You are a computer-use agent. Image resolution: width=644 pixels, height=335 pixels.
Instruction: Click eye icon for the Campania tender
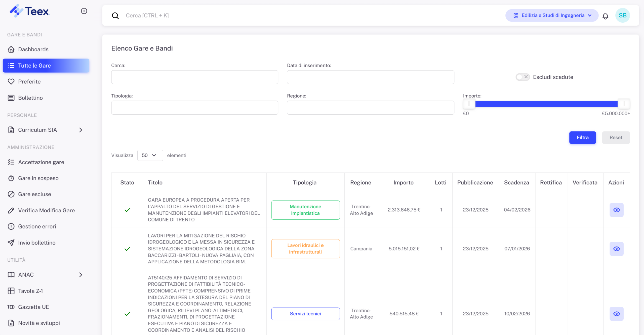[x=616, y=249]
